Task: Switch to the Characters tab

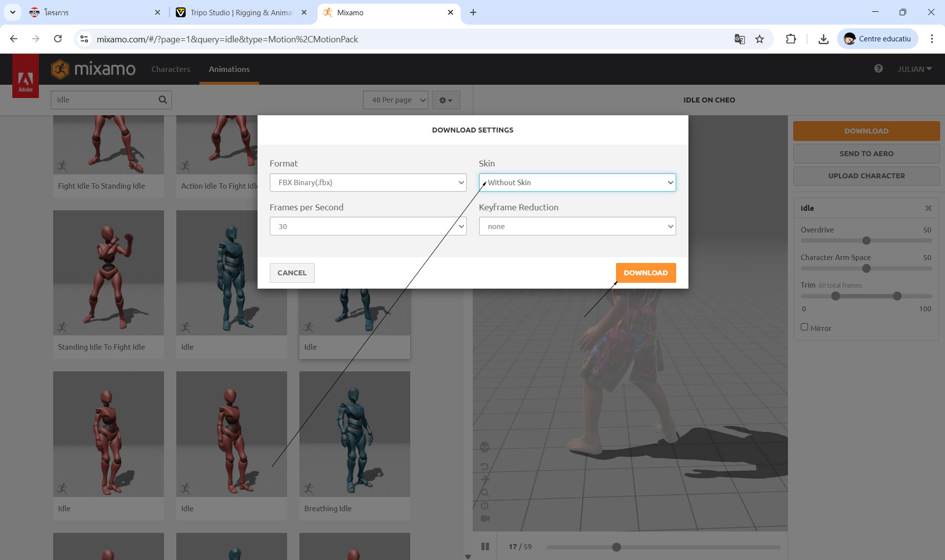Action: 170,69
